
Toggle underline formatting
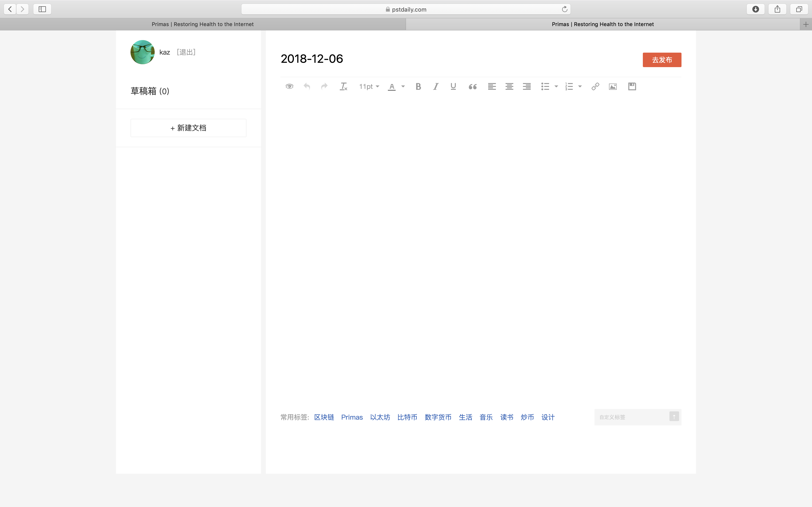pos(453,86)
